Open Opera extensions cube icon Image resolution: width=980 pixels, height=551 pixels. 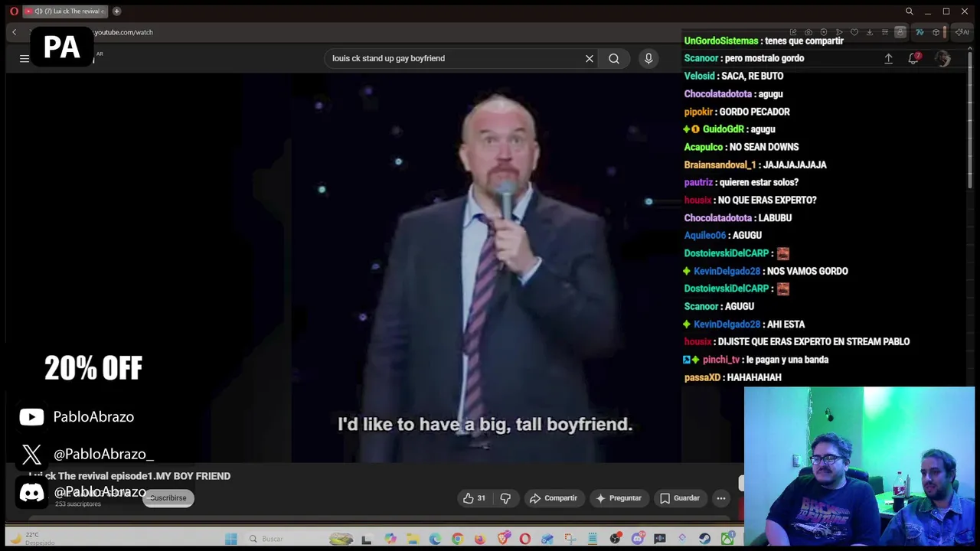pyautogui.click(x=936, y=32)
